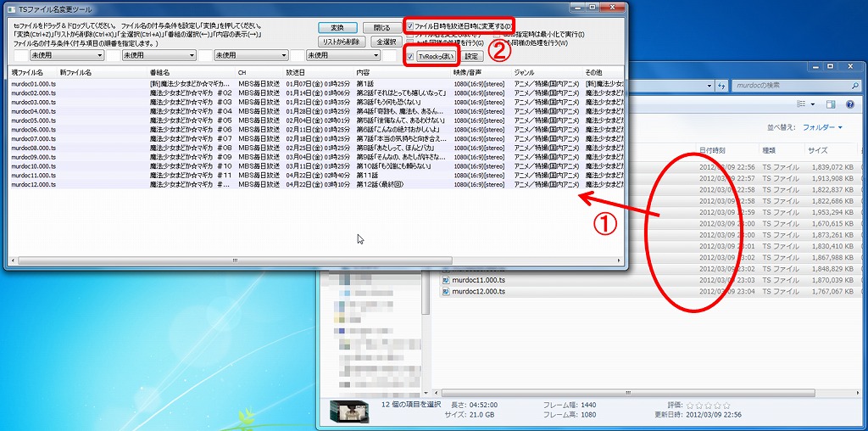
Task: Sort by 放送日 column header
Action: click(x=319, y=73)
